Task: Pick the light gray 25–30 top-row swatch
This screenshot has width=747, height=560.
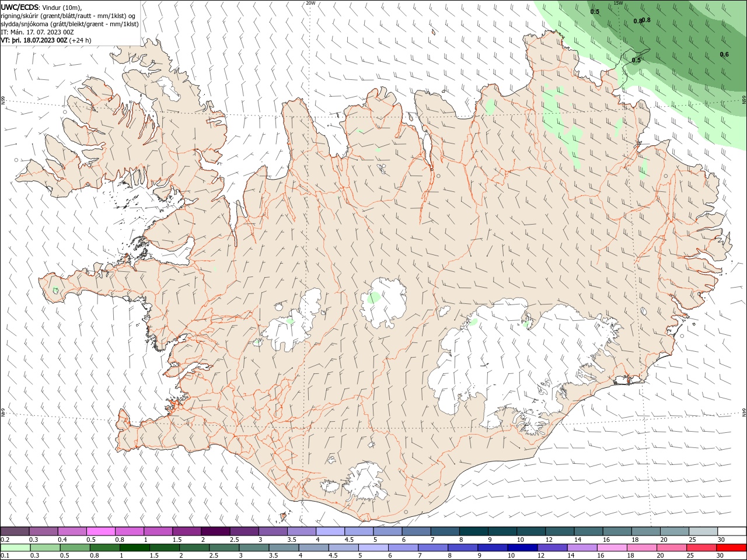Action: click(x=703, y=531)
